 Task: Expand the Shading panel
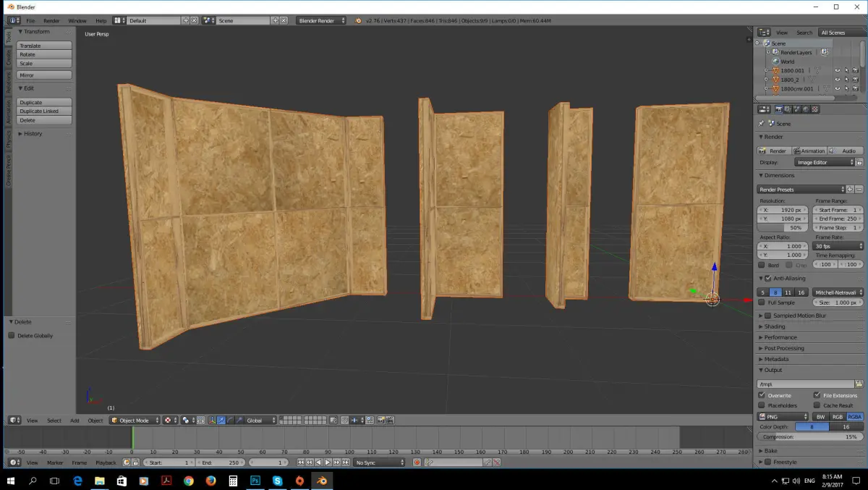775,326
